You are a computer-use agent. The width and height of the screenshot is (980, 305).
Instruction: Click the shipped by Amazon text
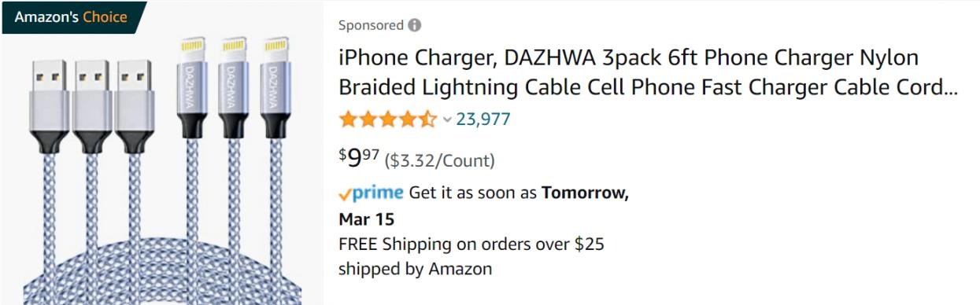point(415,269)
